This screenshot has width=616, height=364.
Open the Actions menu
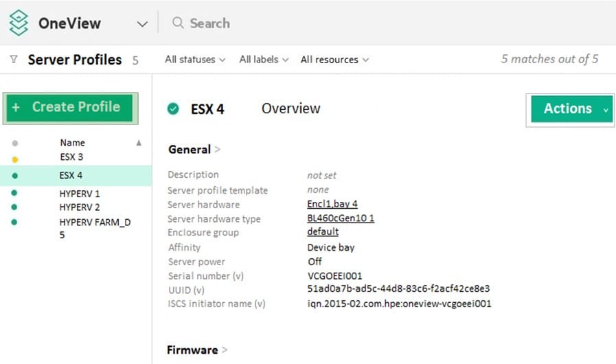pyautogui.click(x=571, y=109)
